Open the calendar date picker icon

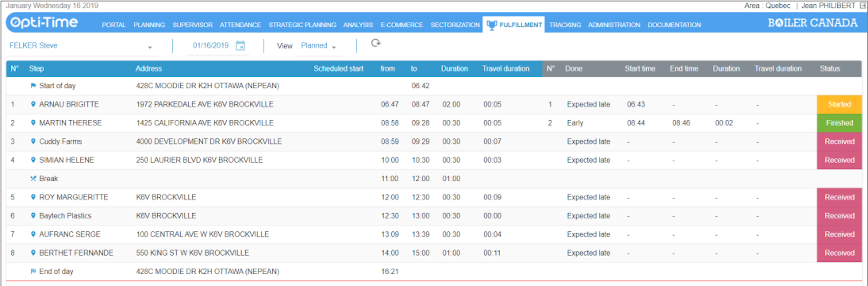pyautogui.click(x=241, y=45)
